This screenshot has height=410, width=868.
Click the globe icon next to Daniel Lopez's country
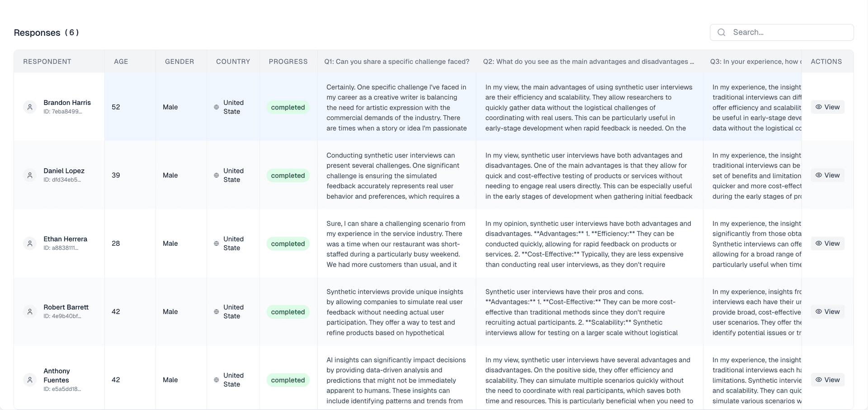point(216,175)
